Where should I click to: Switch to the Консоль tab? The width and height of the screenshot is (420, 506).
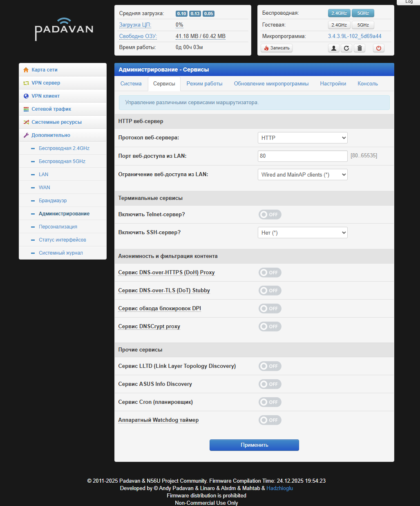tap(367, 84)
